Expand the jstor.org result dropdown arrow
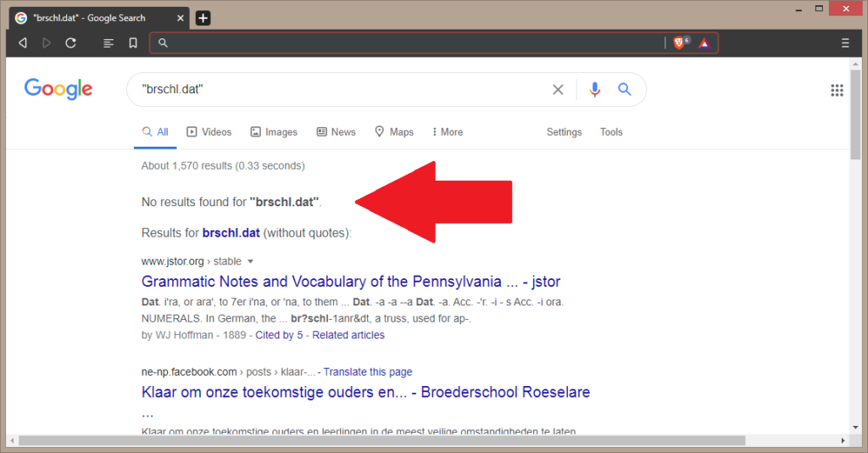This screenshot has width=868, height=453. (250, 261)
